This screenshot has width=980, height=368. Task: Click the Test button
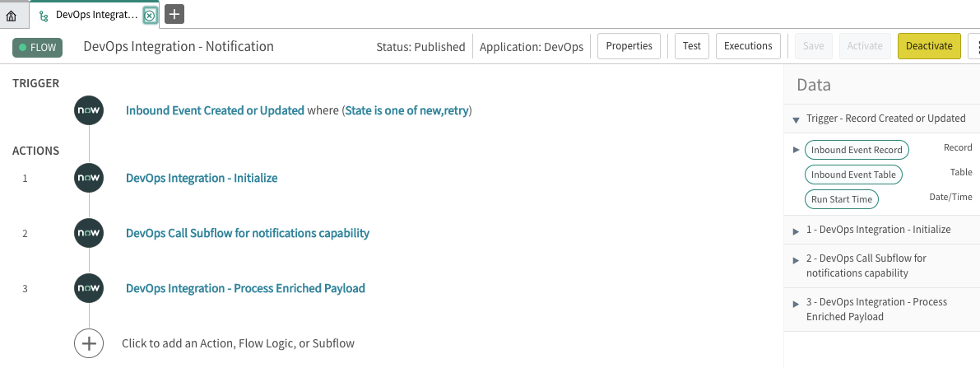pyautogui.click(x=692, y=46)
